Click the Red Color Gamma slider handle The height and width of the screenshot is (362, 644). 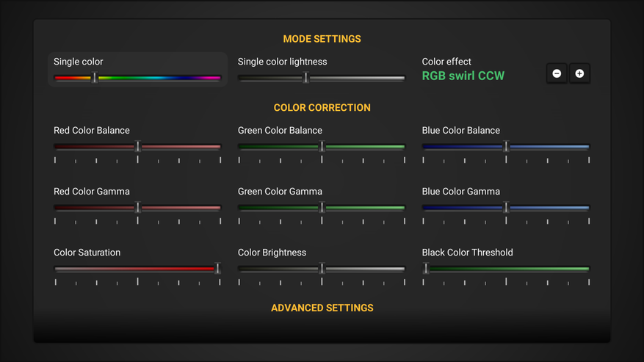(x=138, y=208)
